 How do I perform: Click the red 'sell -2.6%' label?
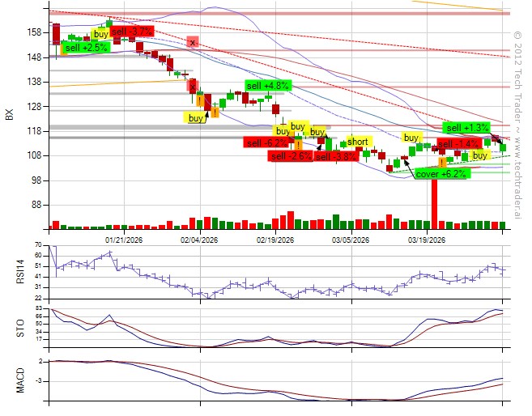tap(292, 156)
